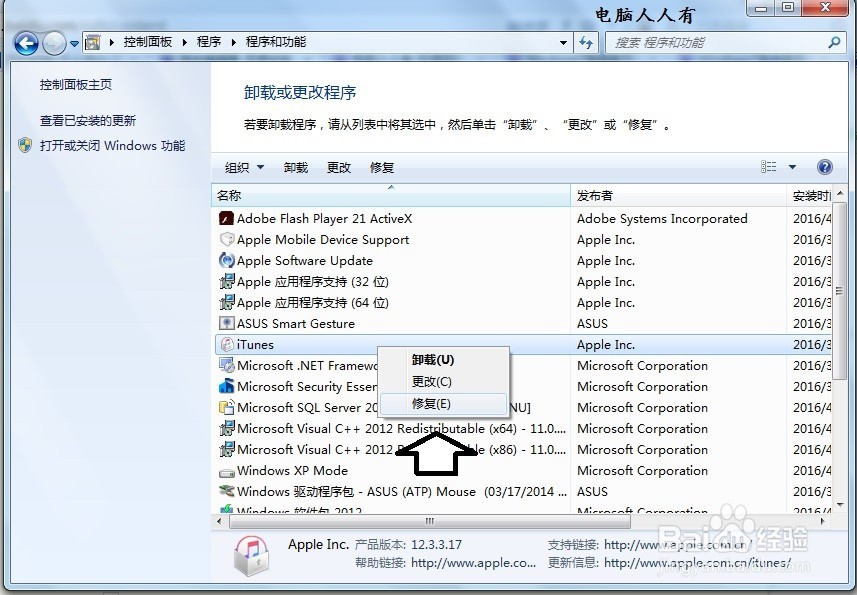The height and width of the screenshot is (595, 857).
Task: Click the Visual C++ 2012 (x86) icon
Action: click(x=226, y=450)
